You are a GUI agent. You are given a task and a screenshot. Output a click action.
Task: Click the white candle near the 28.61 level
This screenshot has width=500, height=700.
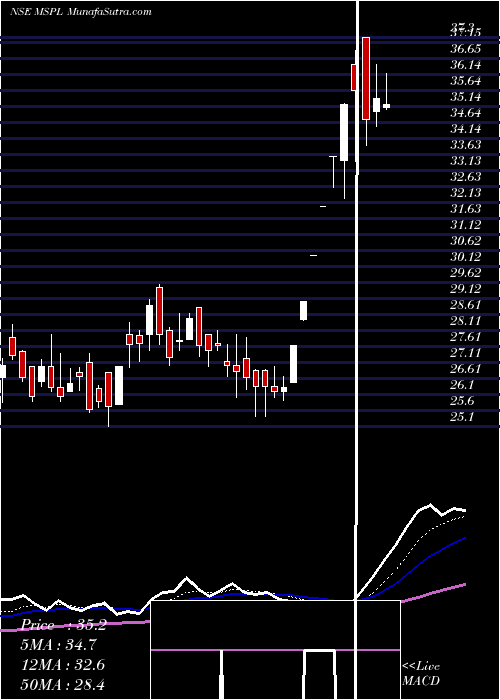[x=304, y=311]
